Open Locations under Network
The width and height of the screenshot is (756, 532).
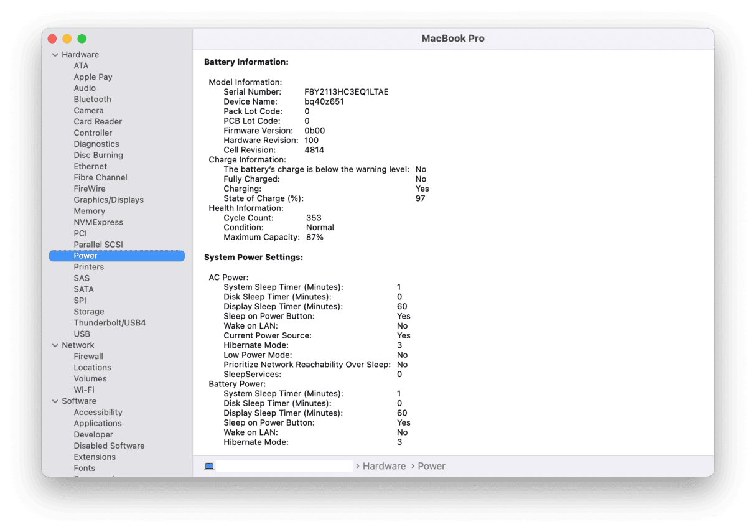[x=93, y=368]
